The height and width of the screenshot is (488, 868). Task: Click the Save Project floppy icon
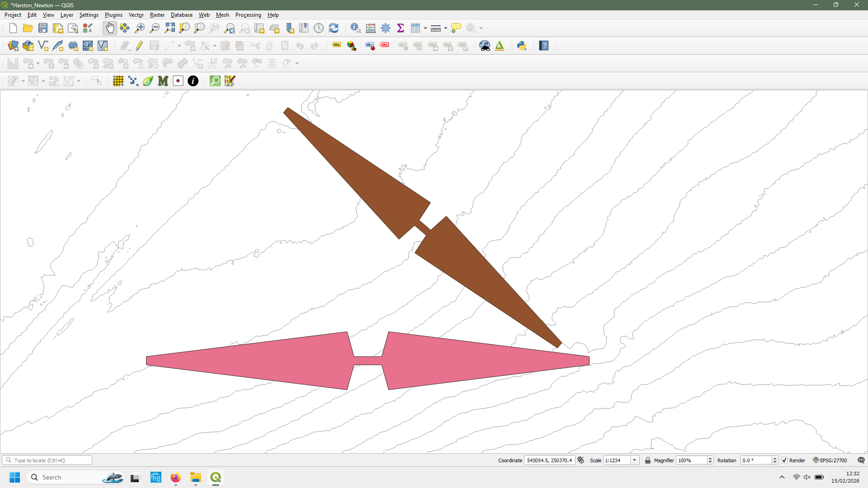[x=43, y=28]
